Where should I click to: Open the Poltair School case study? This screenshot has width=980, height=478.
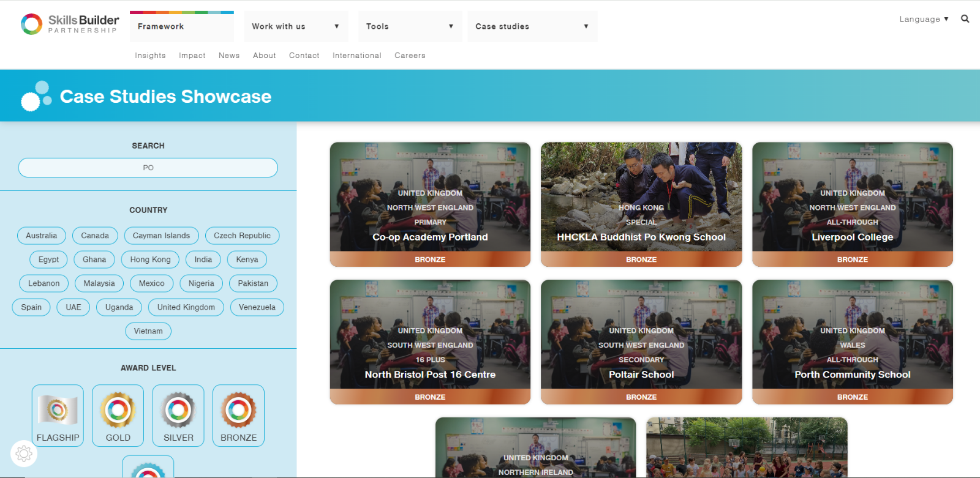641,342
